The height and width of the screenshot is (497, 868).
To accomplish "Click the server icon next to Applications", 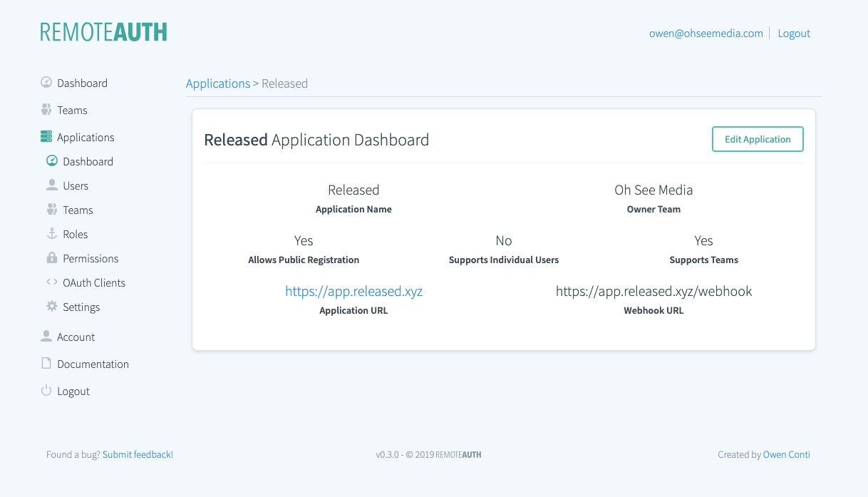I will (x=46, y=137).
